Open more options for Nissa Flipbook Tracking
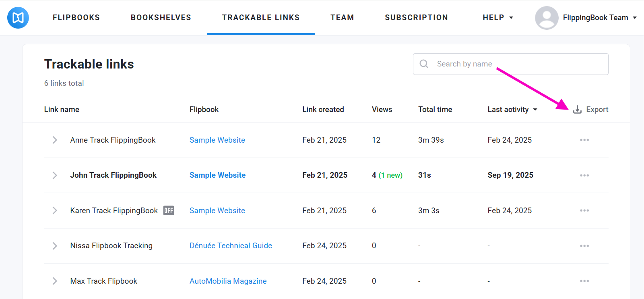The image size is (644, 299). click(584, 246)
